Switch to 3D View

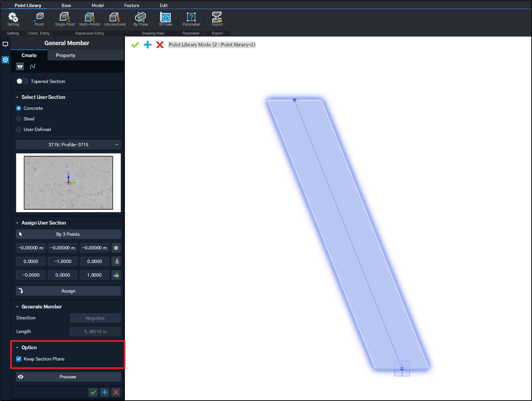pos(165,19)
